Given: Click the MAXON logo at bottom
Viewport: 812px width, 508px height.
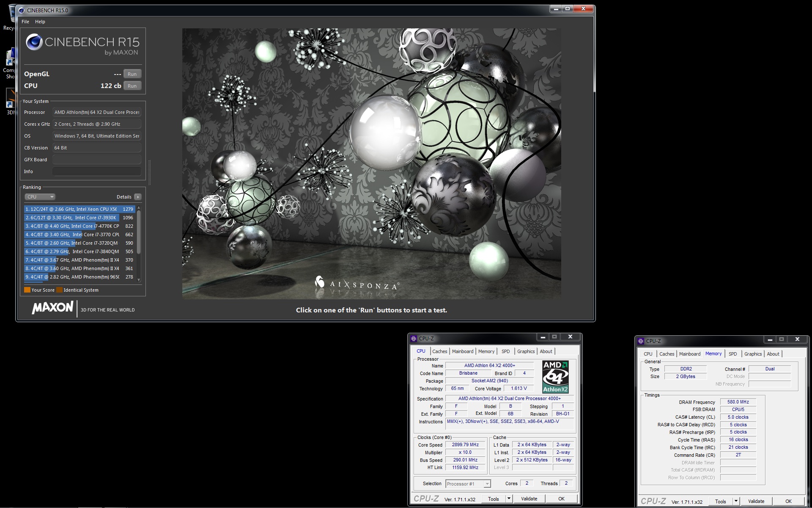Looking at the screenshot, I should click(x=53, y=308).
